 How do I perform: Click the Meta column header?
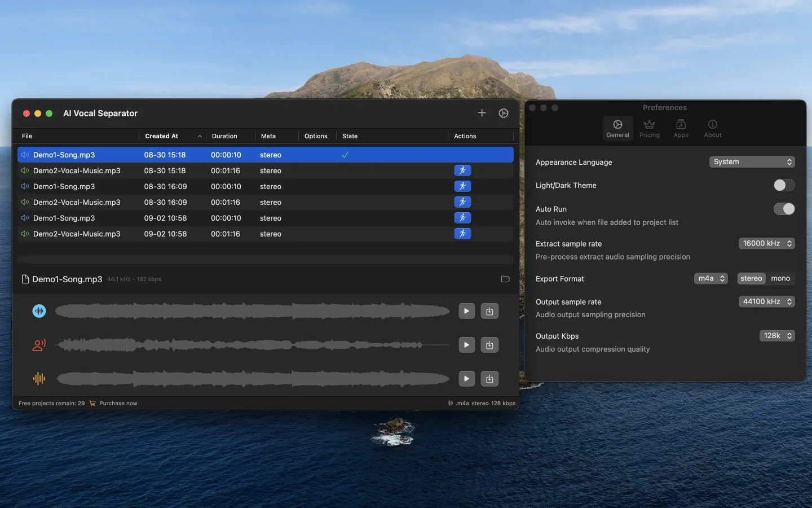point(268,136)
